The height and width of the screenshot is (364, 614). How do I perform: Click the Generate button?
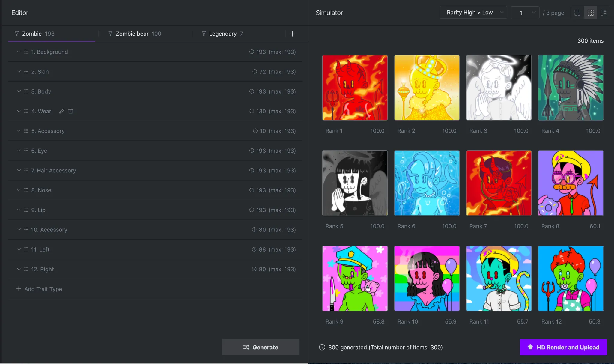[x=260, y=347]
